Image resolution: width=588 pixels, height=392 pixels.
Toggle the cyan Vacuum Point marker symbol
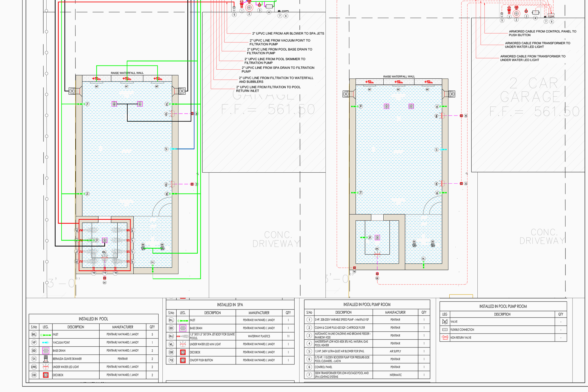[46, 342]
